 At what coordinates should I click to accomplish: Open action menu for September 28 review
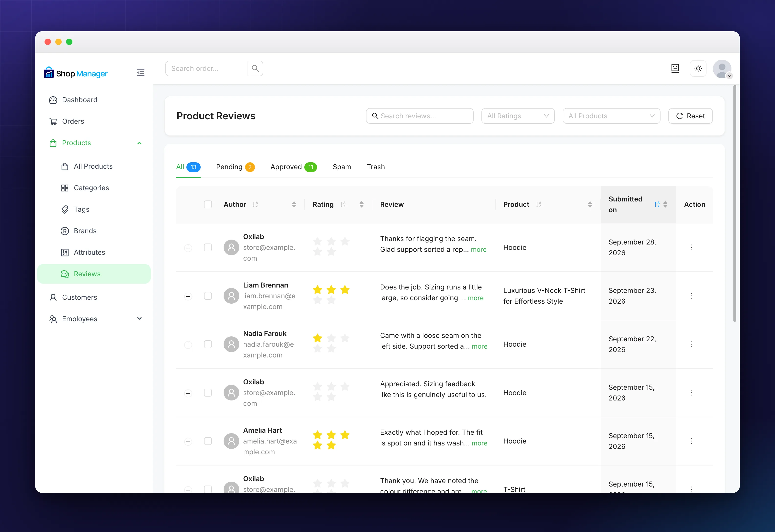(692, 247)
